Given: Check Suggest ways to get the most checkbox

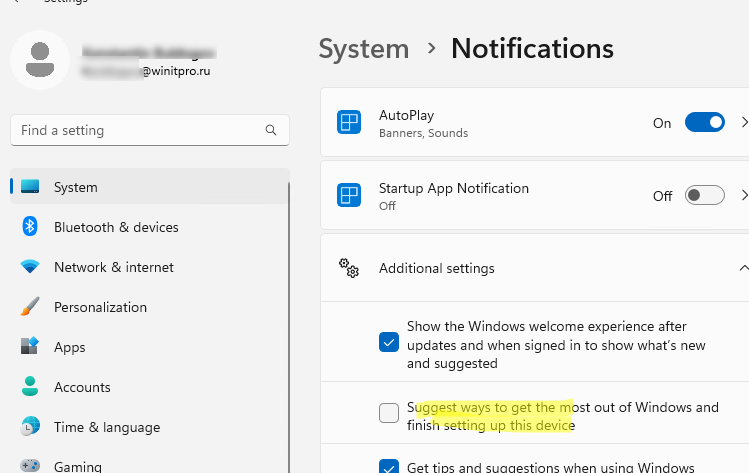Looking at the screenshot, I should [389, 413].
